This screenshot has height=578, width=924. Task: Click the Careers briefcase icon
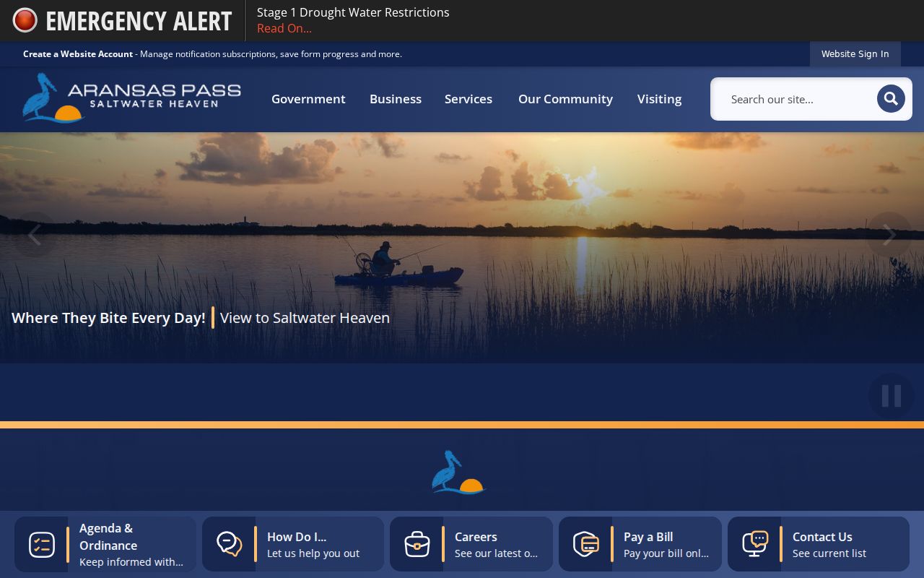pyautogui.click(x=417, y=544)
